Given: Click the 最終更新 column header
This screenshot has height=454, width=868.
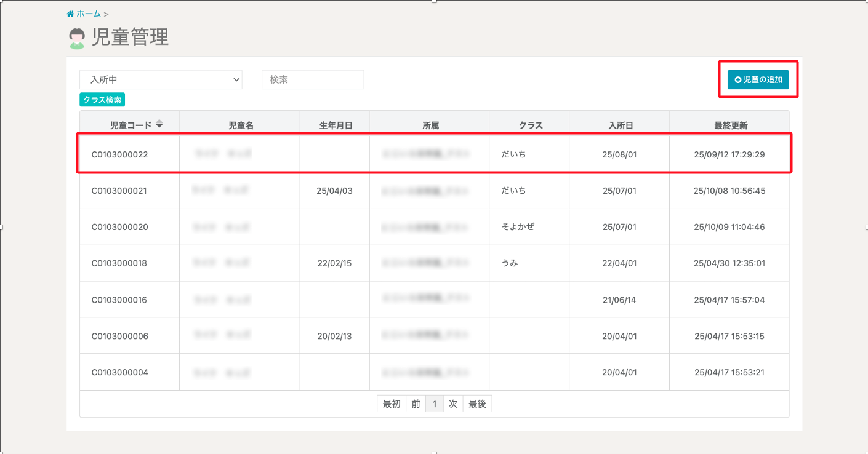Looking at the screenshot, I should pyautogui.click(x=731, y=125).
